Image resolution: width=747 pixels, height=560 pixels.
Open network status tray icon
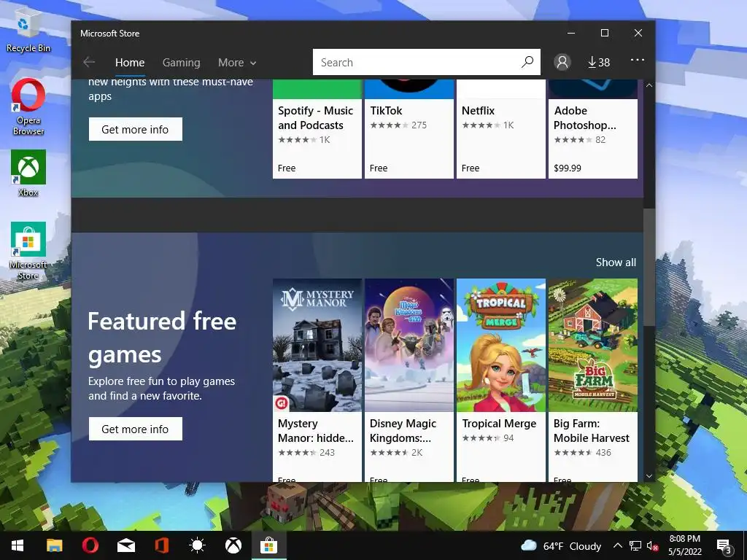click(x=635, y=546)
